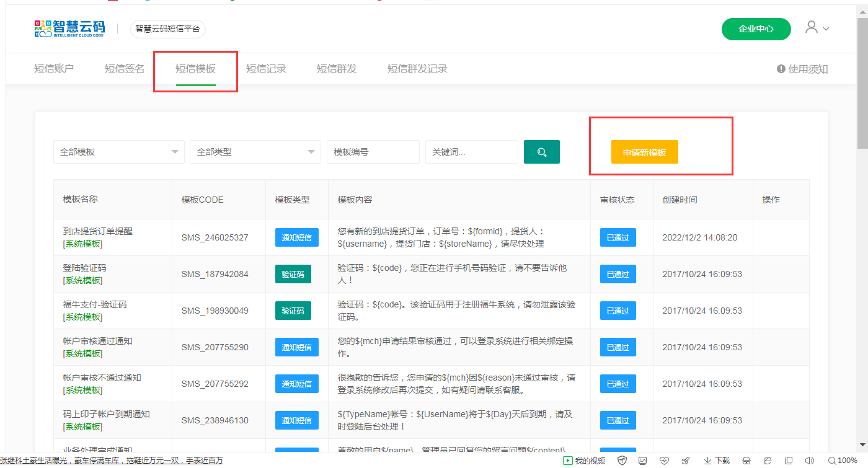Screen dimensions: 868x468
Task: Click the security shield icon in status bar
Action: pyautogui.click(x=622, y=461)
